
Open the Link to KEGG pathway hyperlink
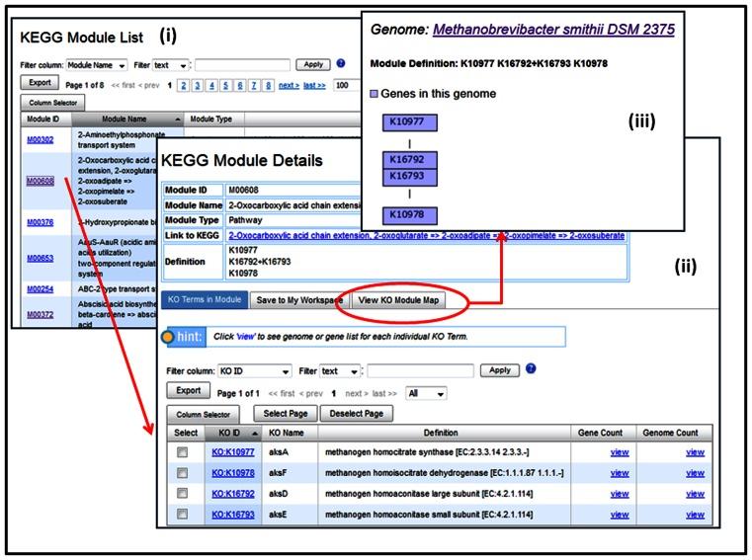[426, 235]
